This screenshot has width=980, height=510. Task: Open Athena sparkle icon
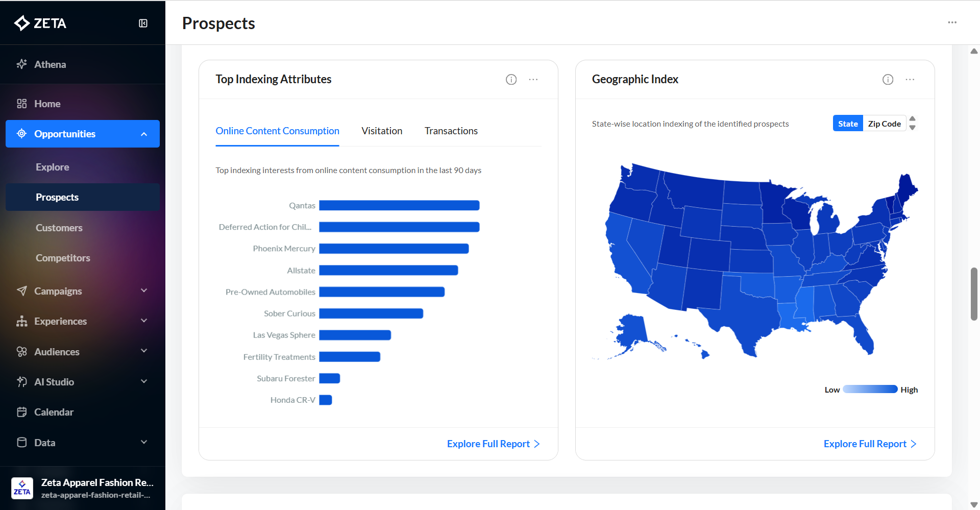(21, 64)
